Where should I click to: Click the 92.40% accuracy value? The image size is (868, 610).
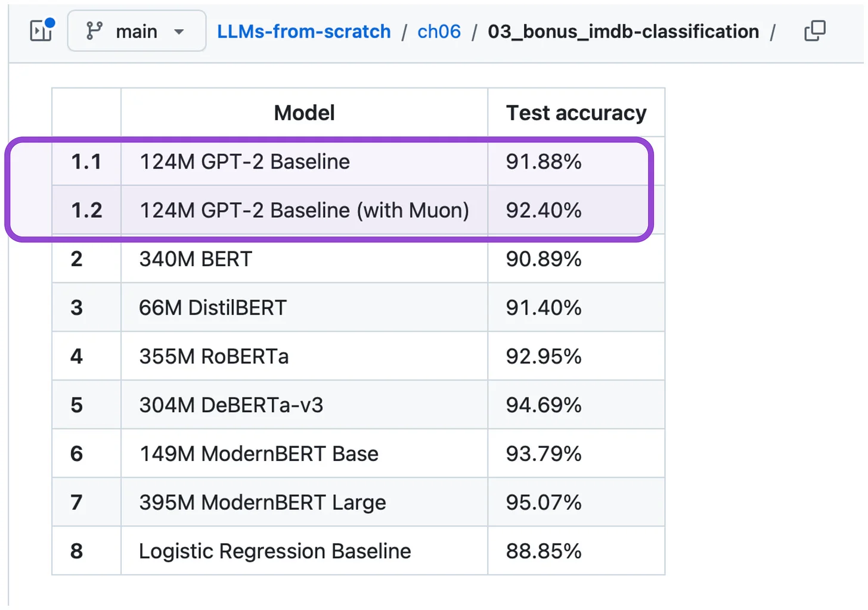(544, 210)
